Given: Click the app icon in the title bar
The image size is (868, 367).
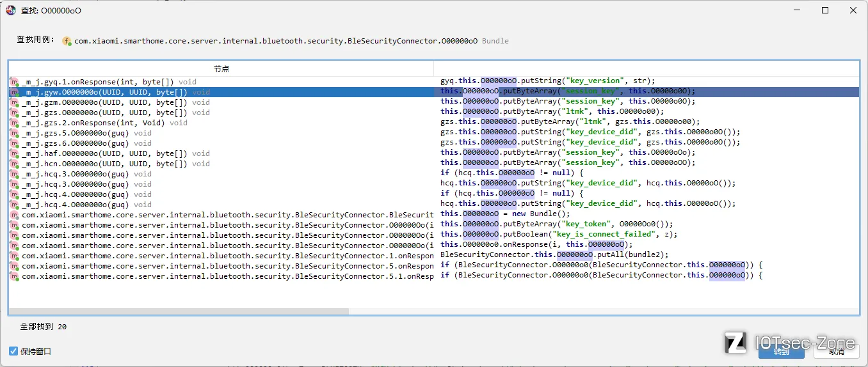Looking at the screenshot, I should (x=11, y=10).
